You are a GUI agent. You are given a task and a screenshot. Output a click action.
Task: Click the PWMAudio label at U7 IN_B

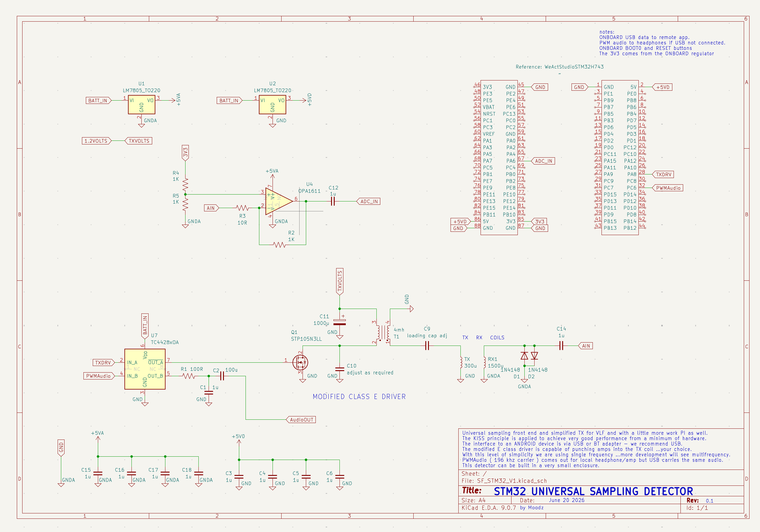99,376
